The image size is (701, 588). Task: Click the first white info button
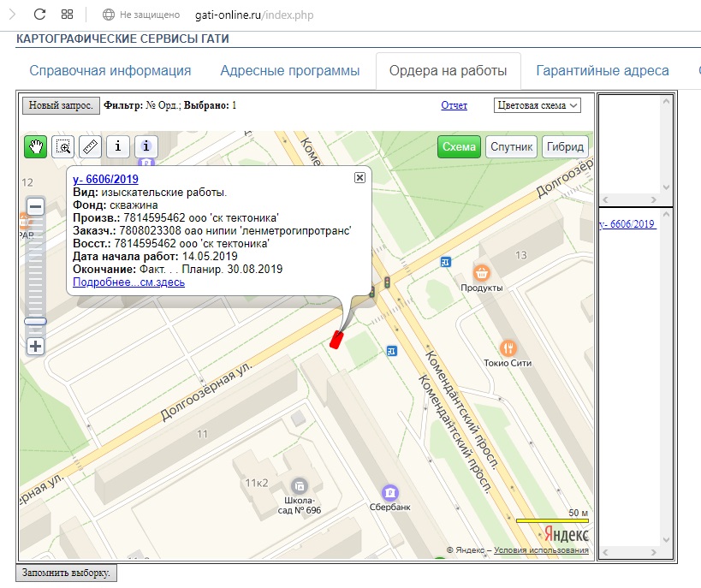[118, 146]
